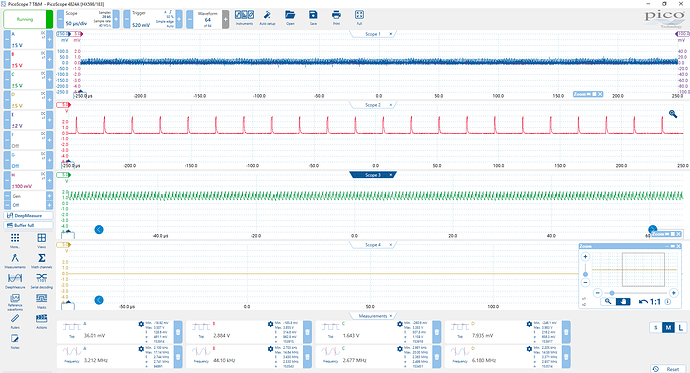The image size is (690, 373).
Task: Delete the channel B Top measurement
Action: coord(308,332)
